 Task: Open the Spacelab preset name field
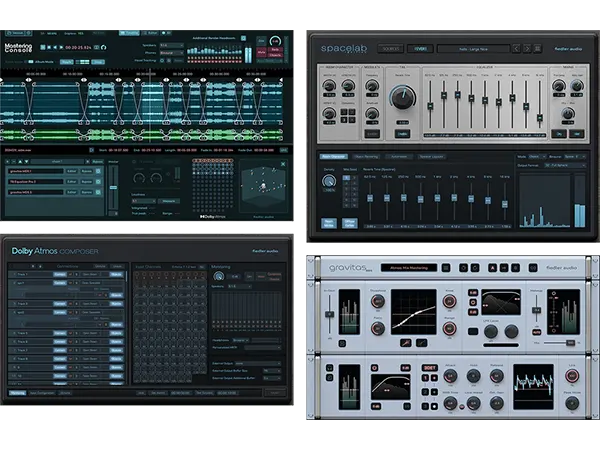click(474, 49)
